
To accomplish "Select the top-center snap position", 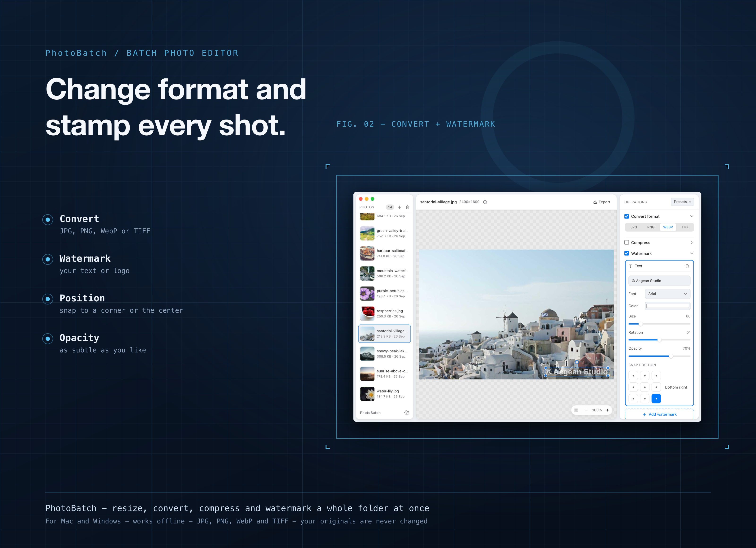I will coord(645,376).
